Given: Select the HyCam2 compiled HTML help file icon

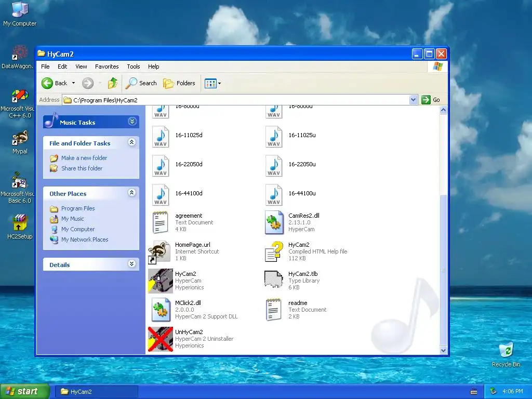Looking at the screenshot, I should pyautogui.click(x=274, y=251).
